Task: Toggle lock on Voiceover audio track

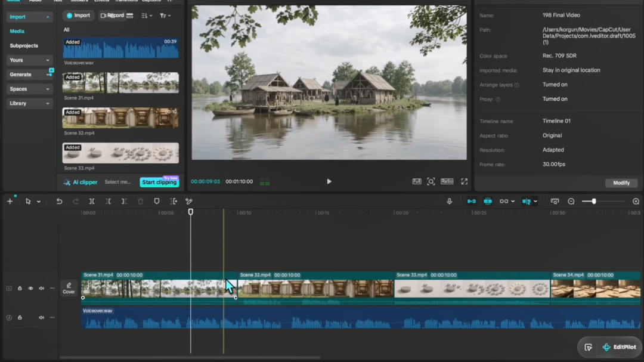Action: pyautogui.click(x=20, y=318)
